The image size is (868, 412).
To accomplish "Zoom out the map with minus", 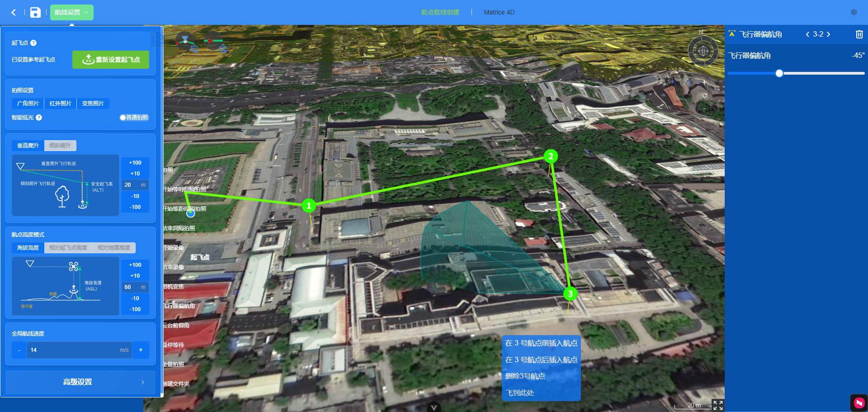I will pyautogui.click(x=704, y=109).
